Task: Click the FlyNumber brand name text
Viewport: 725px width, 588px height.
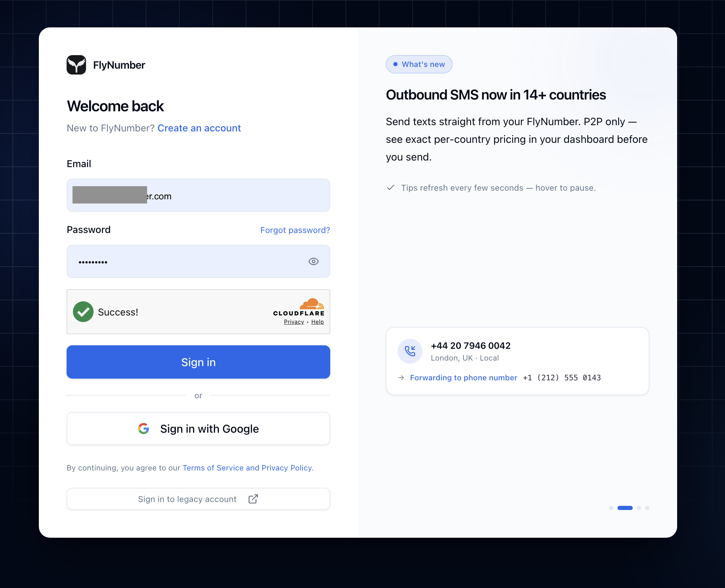Action: (119, 65)
